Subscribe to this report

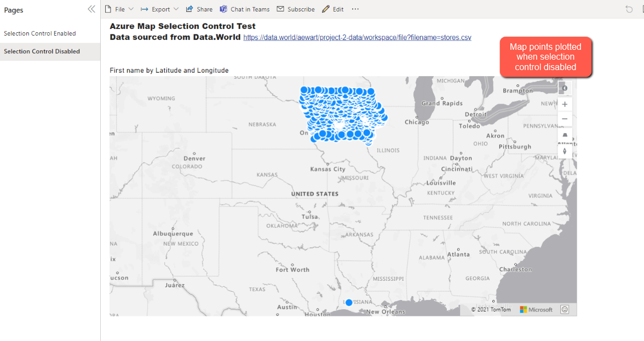click(296, 9)
